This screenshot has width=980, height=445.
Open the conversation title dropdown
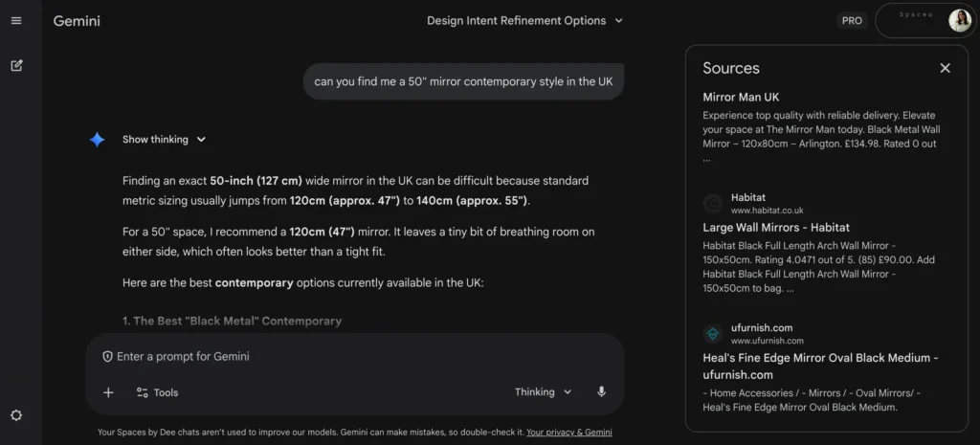524,20
